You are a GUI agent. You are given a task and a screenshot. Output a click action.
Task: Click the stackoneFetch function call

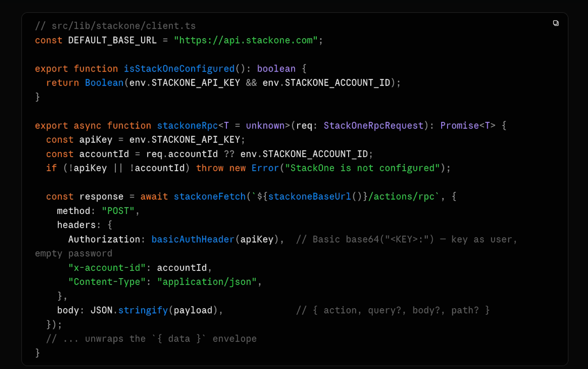coord(209,197)
